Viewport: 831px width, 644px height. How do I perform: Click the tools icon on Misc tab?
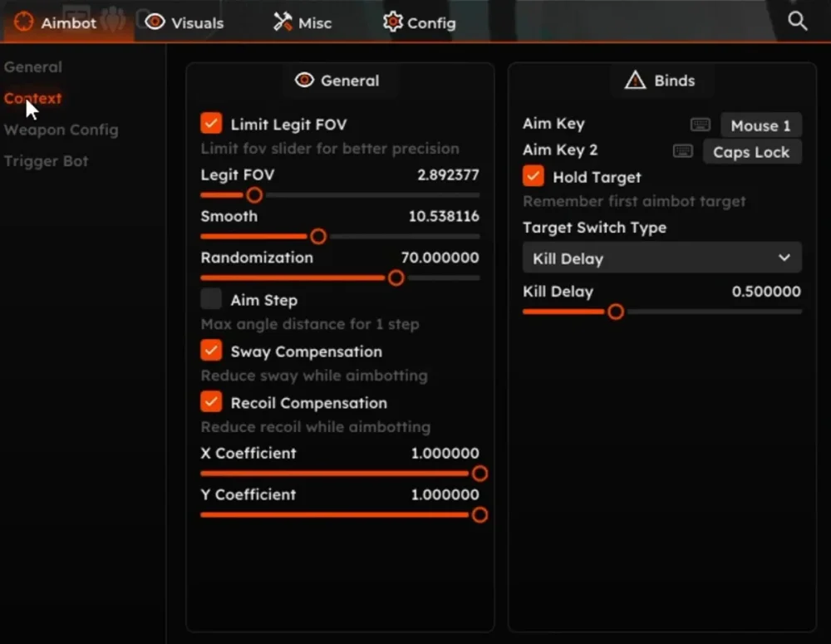283,22
